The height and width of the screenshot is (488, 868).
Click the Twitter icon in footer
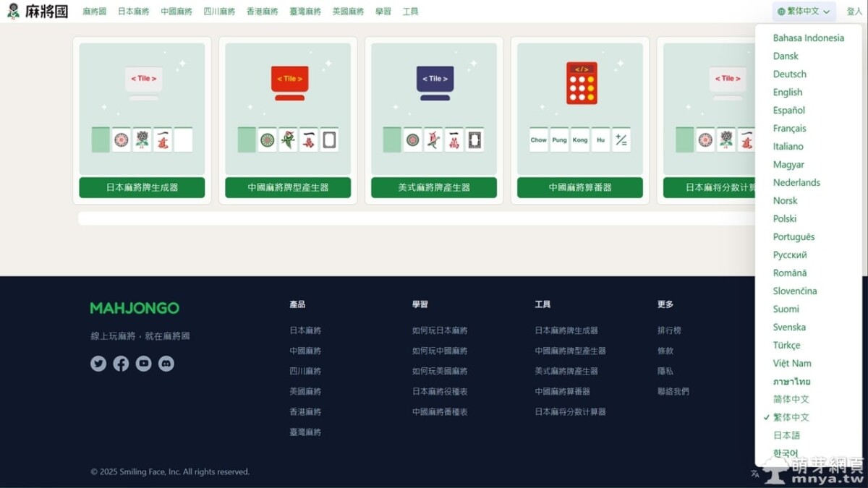tap(98, 364)
